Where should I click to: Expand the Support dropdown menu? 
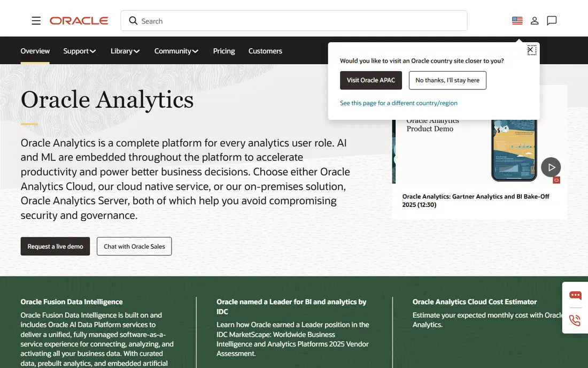pyautogui.click(x=79, y=51)
